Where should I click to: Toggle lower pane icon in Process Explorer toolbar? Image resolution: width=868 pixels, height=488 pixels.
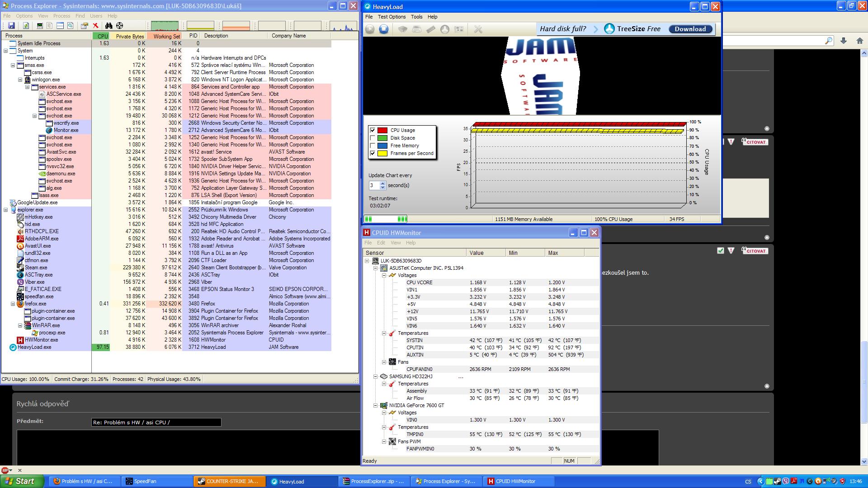60,26
